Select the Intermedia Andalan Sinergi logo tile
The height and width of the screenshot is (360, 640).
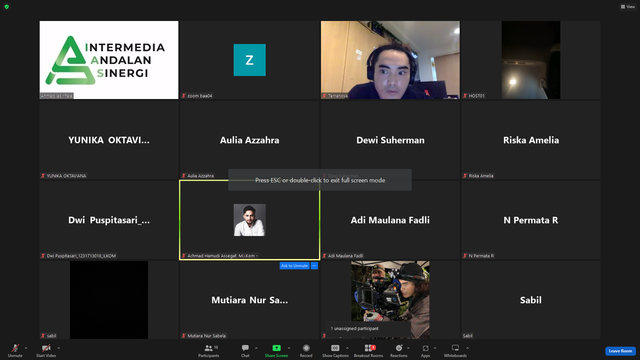(x=109, y=60)
